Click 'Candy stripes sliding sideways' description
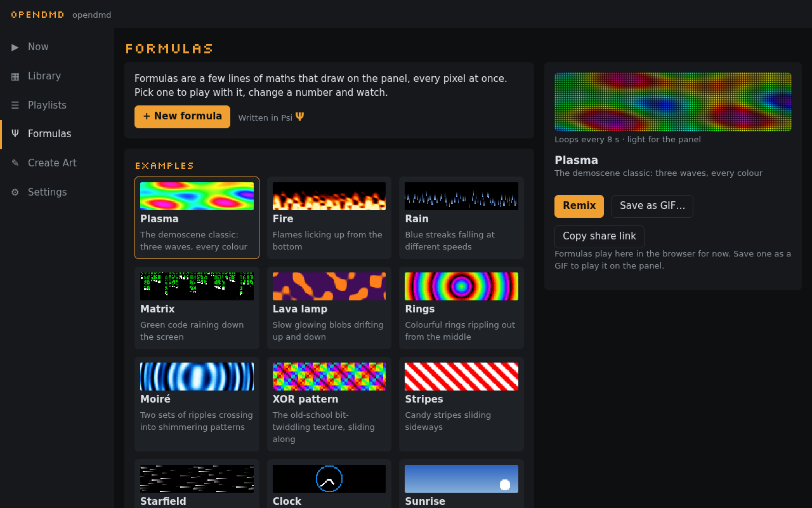The image size is (812, 508). tap(448, 421)
